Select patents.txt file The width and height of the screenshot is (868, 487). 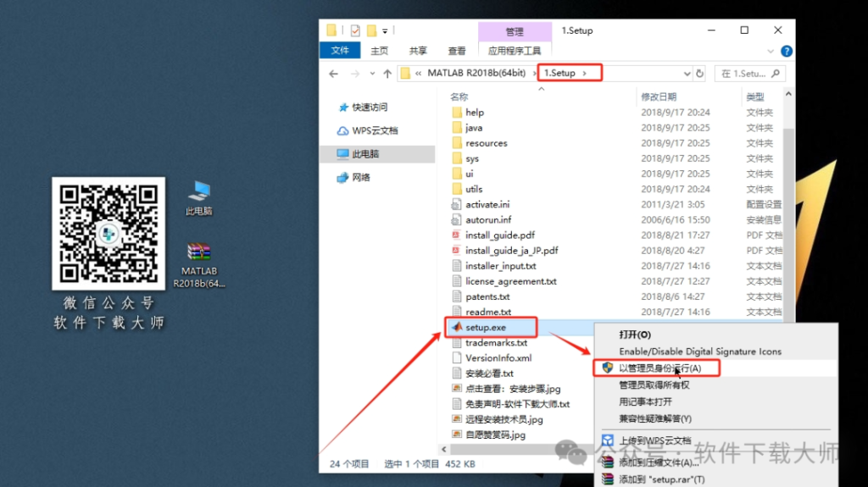487,297
